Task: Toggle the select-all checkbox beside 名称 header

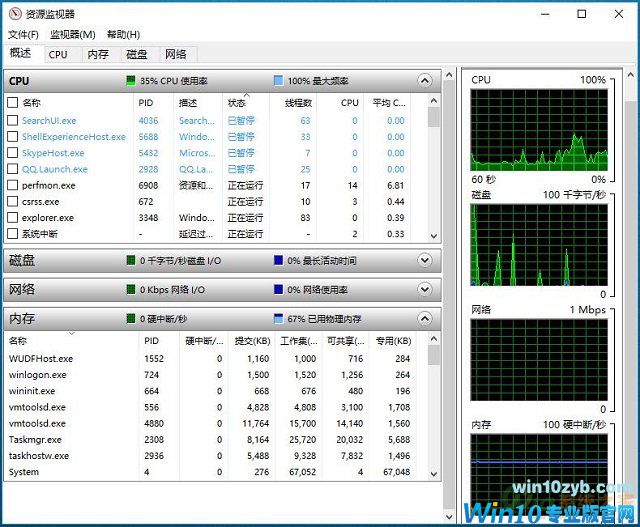Action: (13, 102)
